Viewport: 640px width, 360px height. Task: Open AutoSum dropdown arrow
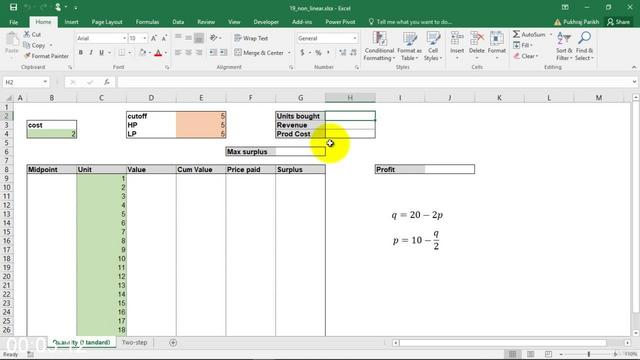pos(551,34)
